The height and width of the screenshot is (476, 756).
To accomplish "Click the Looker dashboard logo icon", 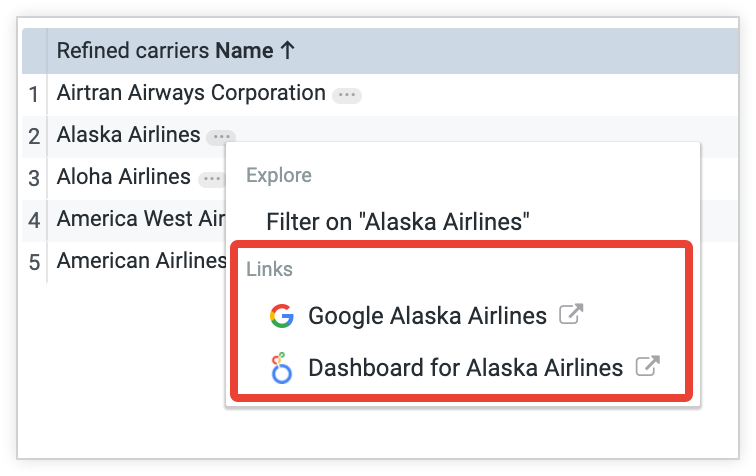I will 282,368.
